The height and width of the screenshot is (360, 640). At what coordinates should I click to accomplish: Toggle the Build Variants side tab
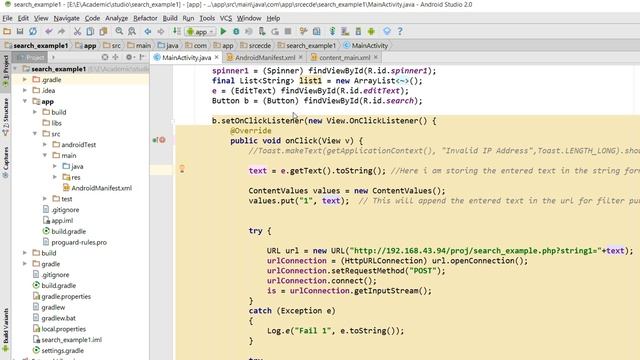[6, 330]
